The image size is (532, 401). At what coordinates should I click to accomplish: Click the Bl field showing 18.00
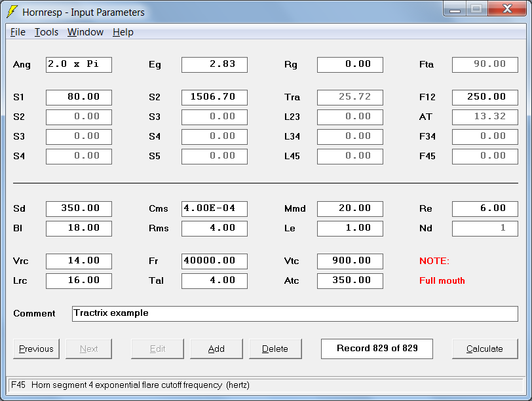coord(79,229)
